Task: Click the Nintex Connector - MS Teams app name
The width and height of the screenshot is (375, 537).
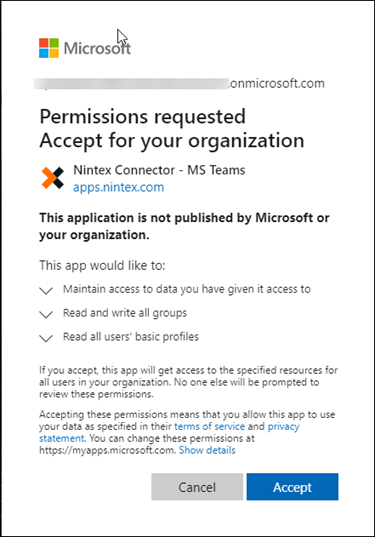Action: pyautogui.click(x=159, y=170)
